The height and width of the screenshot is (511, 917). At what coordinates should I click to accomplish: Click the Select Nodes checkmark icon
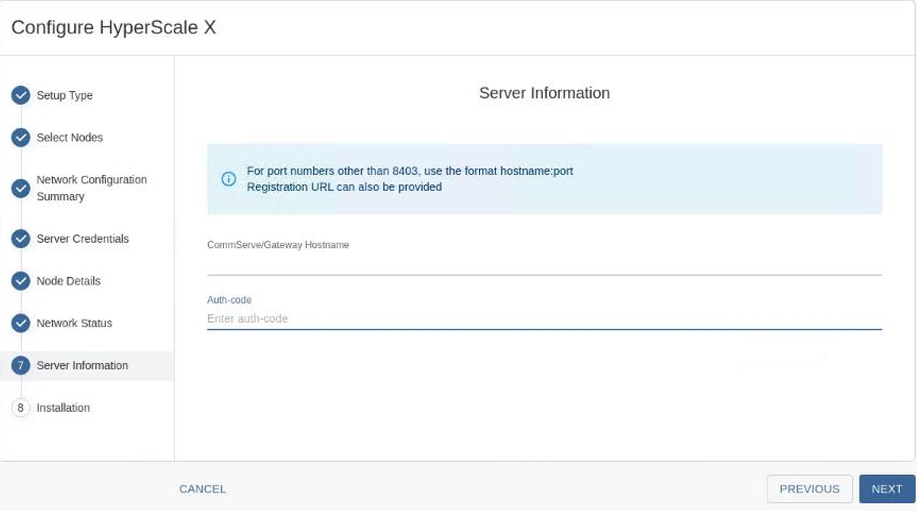[20, 137]
